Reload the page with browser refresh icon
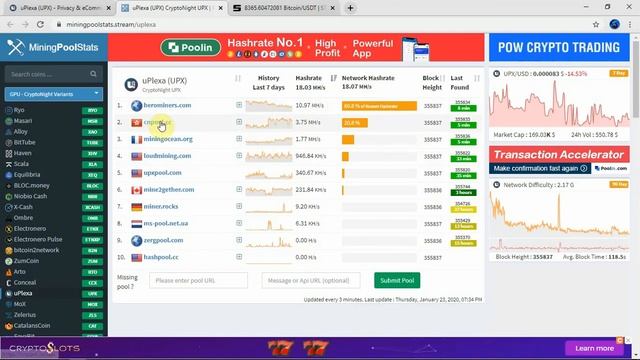 tap(40, 24)
